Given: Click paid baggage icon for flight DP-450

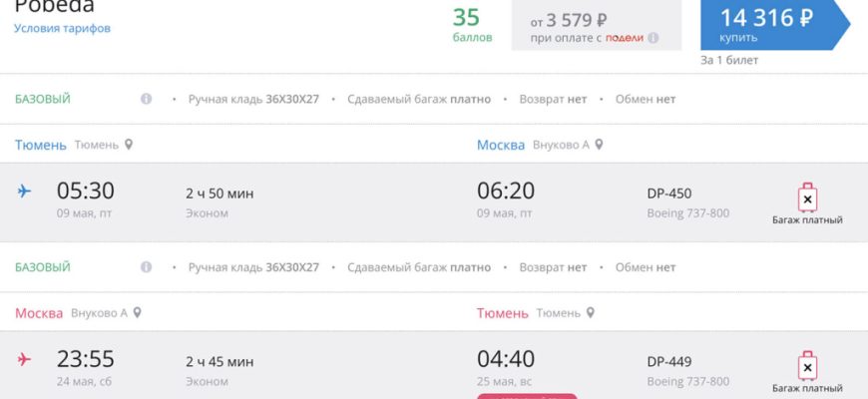Looking at the screenshot, I should click(x=807, y=199).
